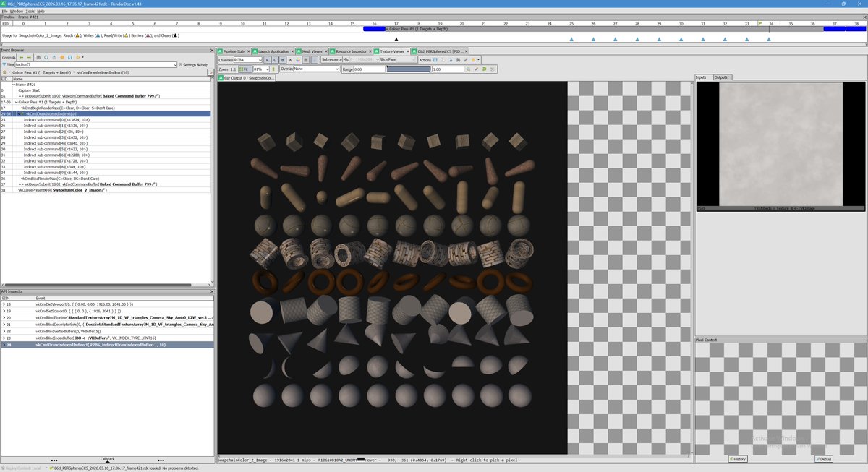Open find event in Event Browser
The height and width of the screenshot is (472, 868).
38,57
